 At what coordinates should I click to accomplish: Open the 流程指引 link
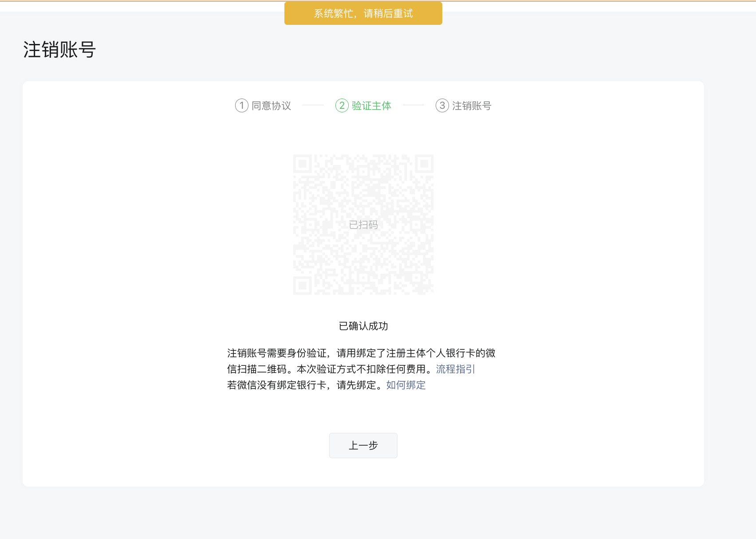[455, 369]
